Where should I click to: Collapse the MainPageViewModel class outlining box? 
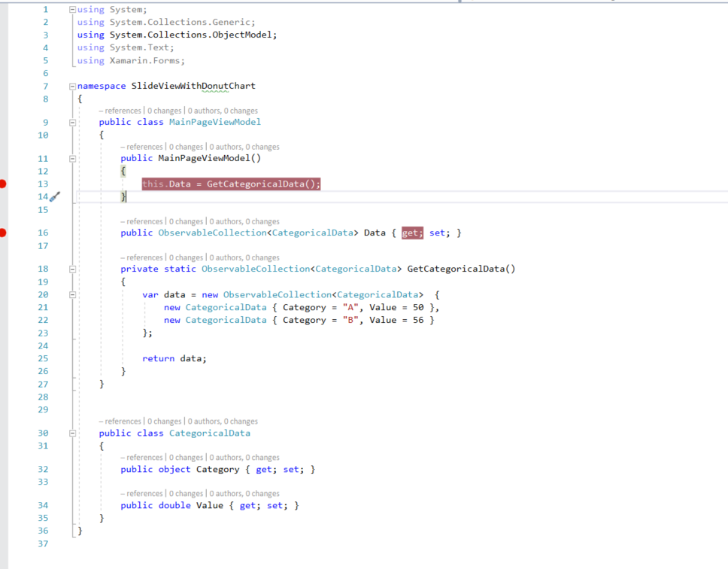tap(72, 123)
